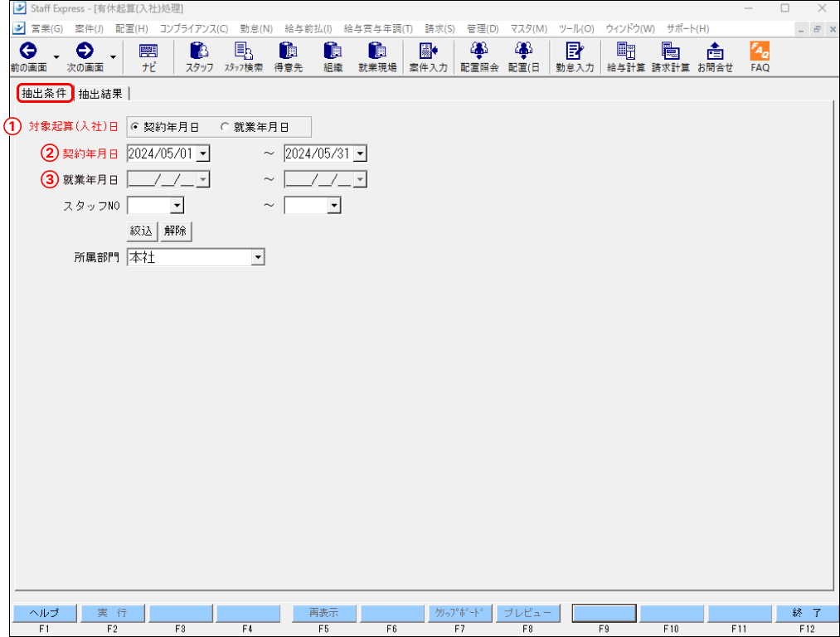Screen dimensions: 840x637
Task: Switch to the 抽出条件 tab
Action: tap(45, 93)
